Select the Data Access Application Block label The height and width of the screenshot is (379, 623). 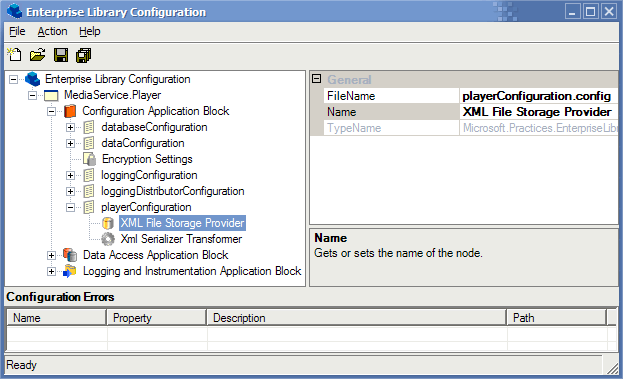pyautogui.click(x=155, y=255)
